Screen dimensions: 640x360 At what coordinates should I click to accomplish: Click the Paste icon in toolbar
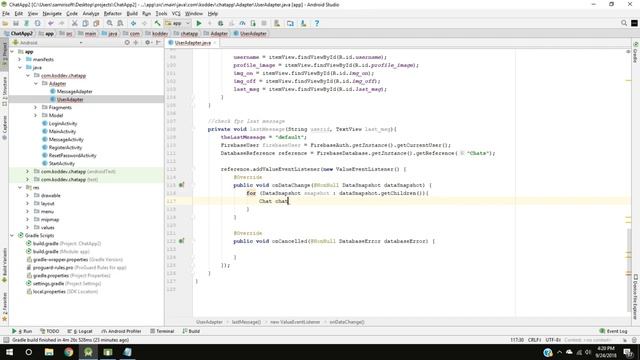[96, 23]
